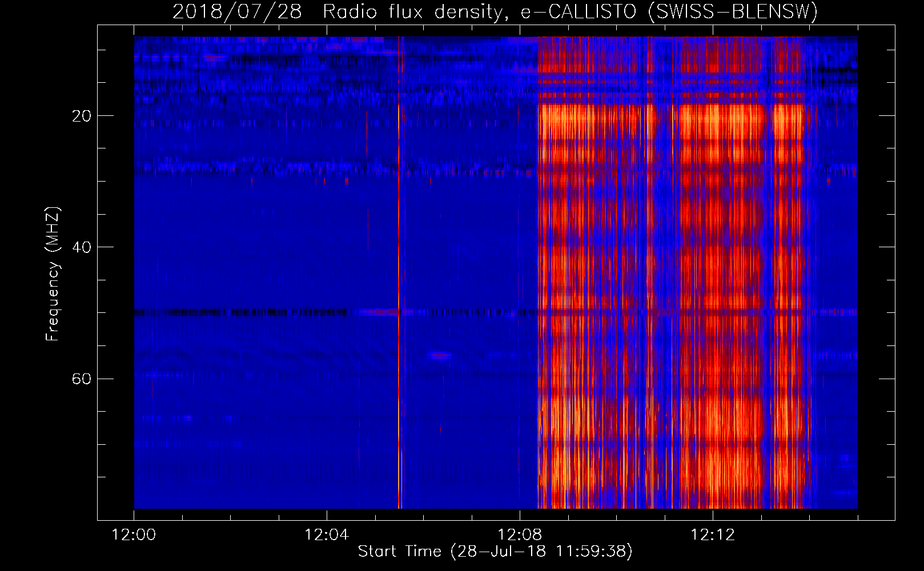Click the 60 MHz frequency tick label

81,379
